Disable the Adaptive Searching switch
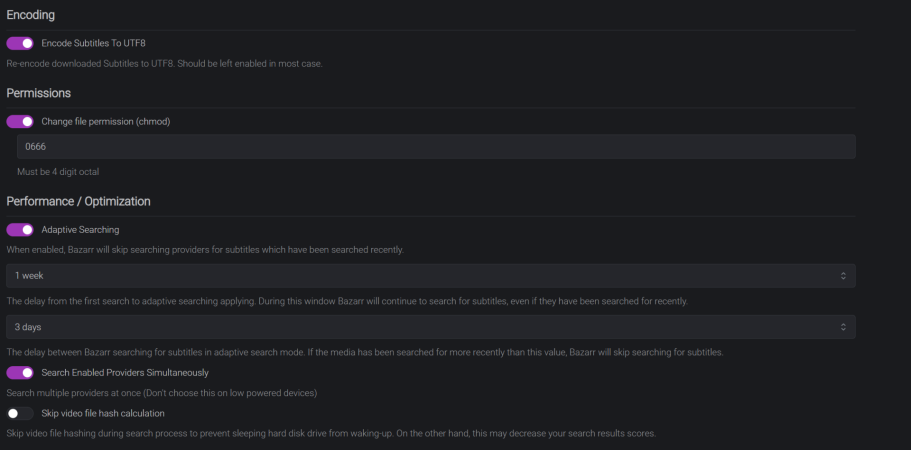Screen dimensions: 911x450 [x=20, y=230]
